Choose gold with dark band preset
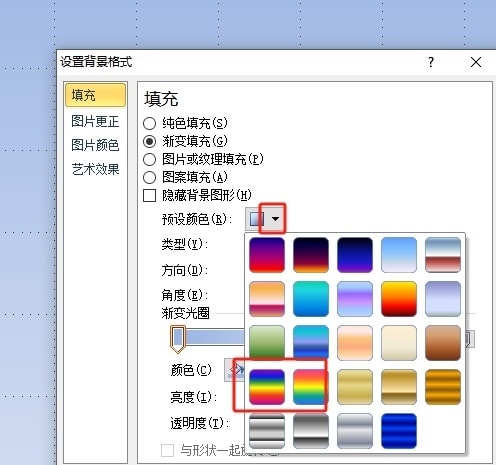The image size is (496, 465). tap(399, 387)
